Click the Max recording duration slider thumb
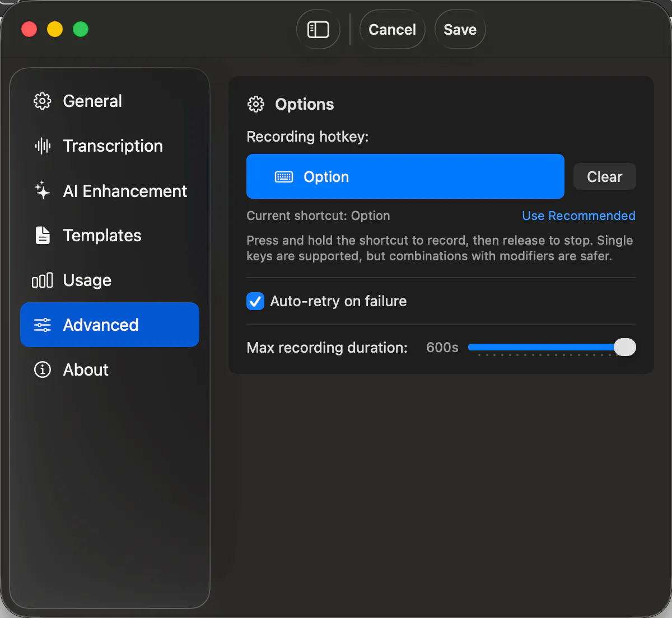Viewport: 672px width, 618px height. point(625,347)
